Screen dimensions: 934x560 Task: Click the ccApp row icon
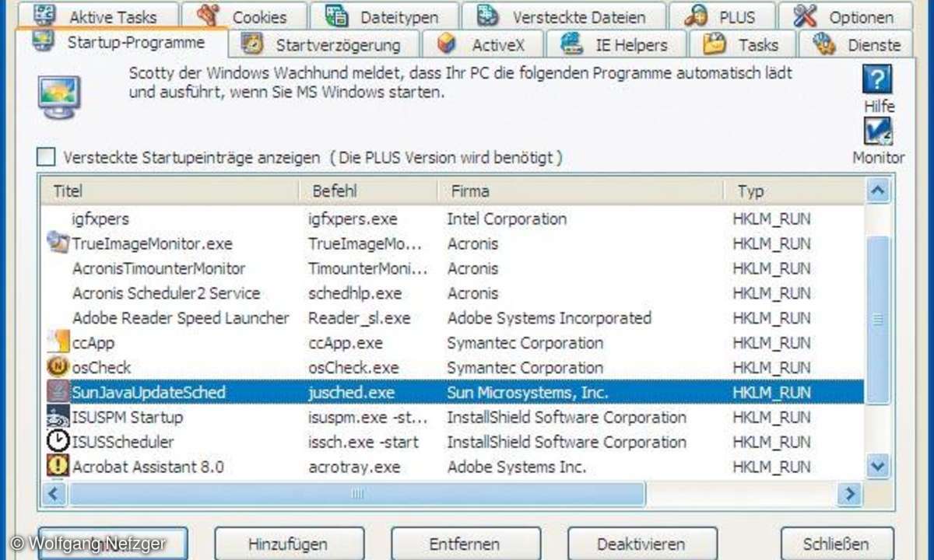click(58, 343)
